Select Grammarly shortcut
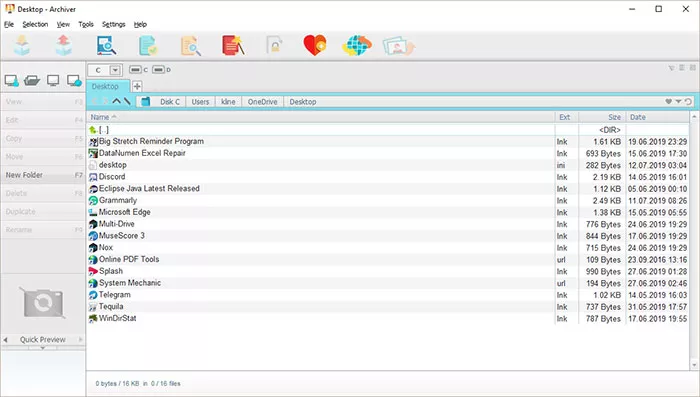The height and width of the screenshot is (397, 700). (x=388, y=201)
